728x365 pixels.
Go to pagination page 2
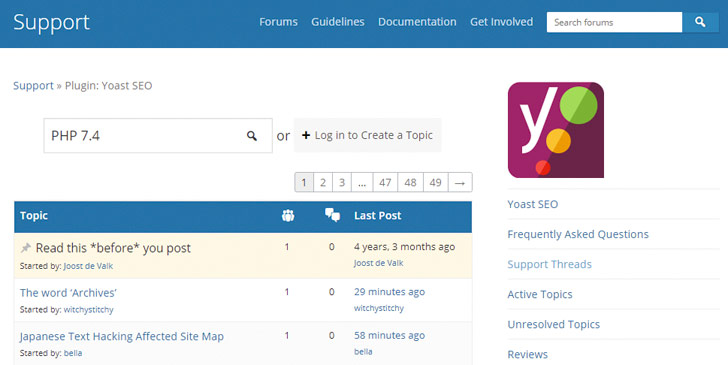click(323, 182)
